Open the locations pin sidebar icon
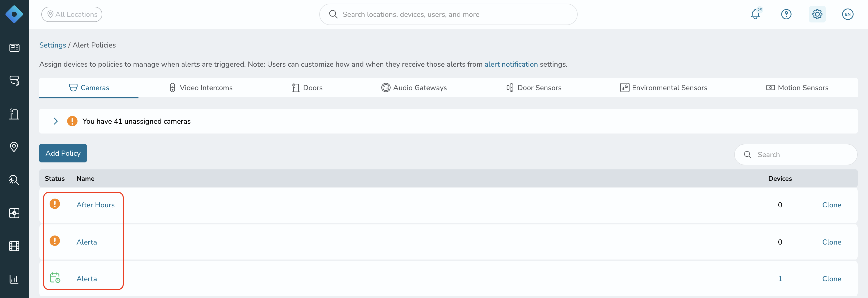This screenshot has height=298, width=868. coord(14,147)
